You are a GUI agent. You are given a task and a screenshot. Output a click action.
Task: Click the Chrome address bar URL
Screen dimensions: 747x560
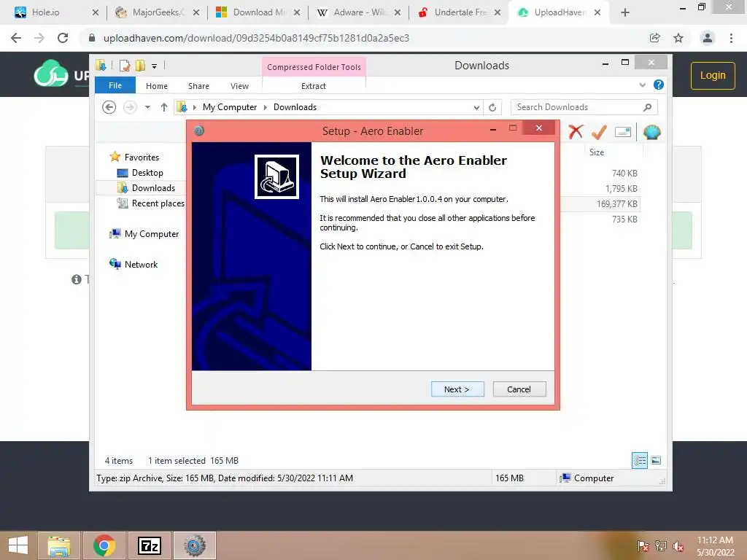click(256, 38)
